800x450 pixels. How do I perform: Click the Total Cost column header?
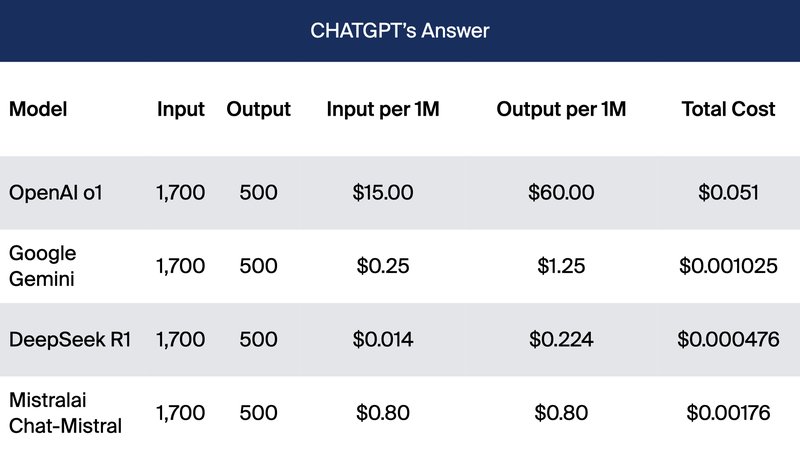pos(728,110)
